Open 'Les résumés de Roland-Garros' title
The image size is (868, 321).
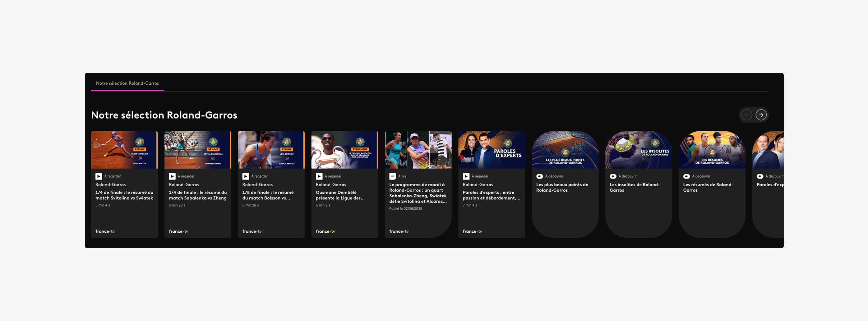pos(708,188)
